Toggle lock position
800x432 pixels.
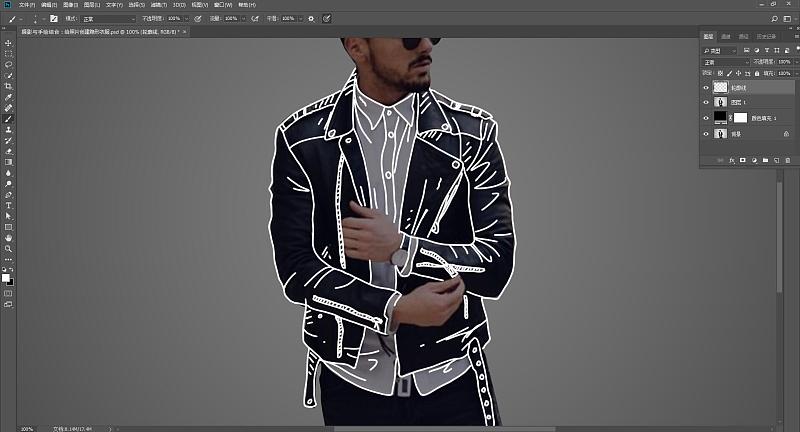tap(738, 73)
